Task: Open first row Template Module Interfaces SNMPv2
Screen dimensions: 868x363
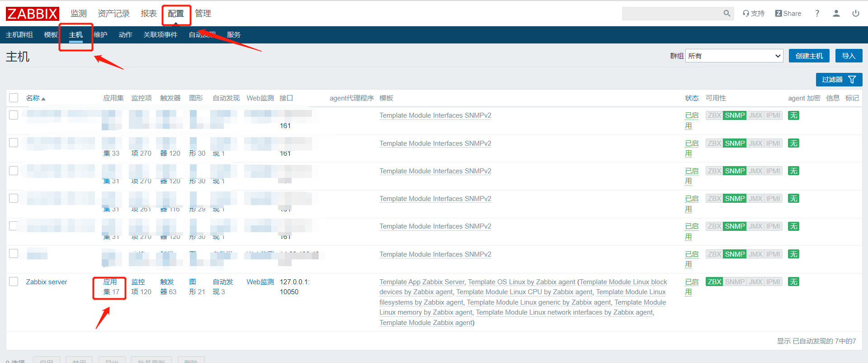Action: [435, 115]
